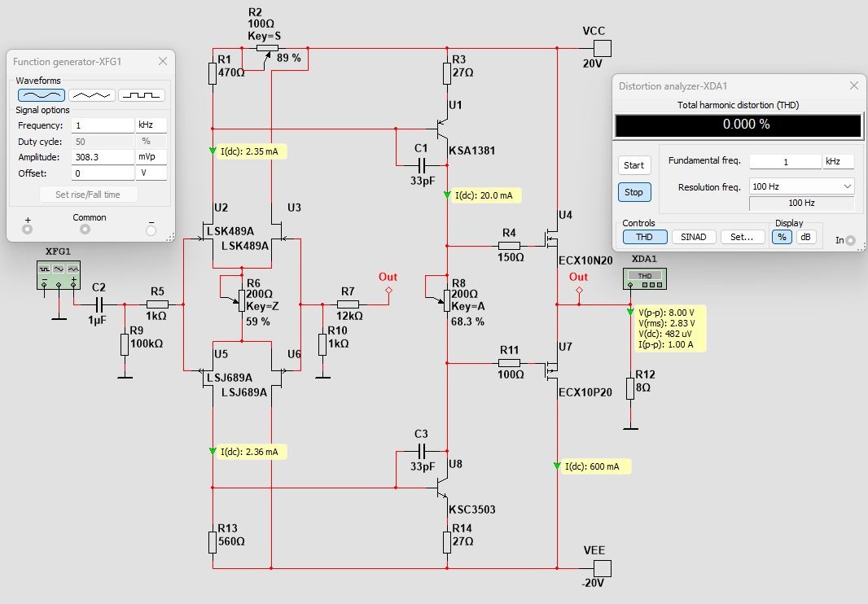The height and width of the screenshot is (604, 868).
Task: Open the Resolution freq. 100 Hz dropdown
Action: (x=801, y=186)
